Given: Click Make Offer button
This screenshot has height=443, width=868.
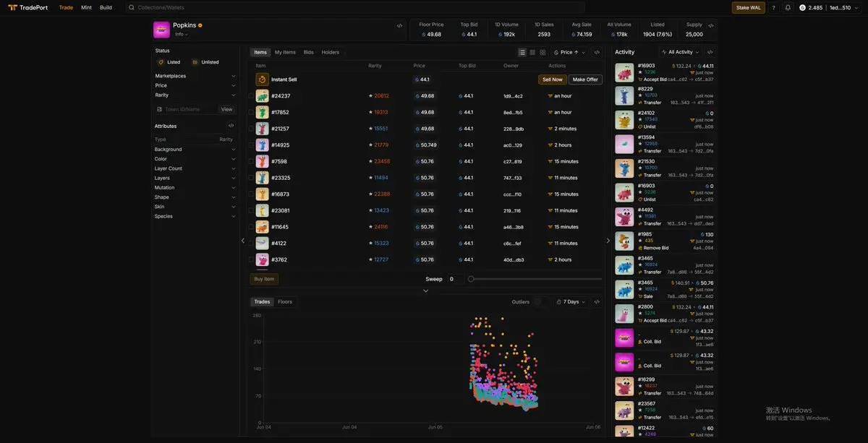Looking at the screenshot, I should (x=585, y=79).
